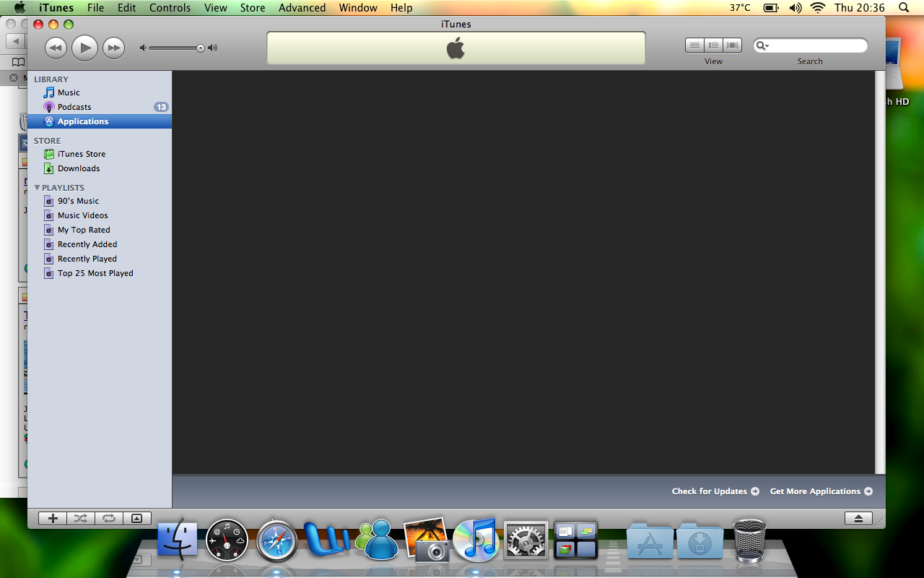
Task: Click the eject disc button
Action: pyautogui.click(x=858, y=518)
